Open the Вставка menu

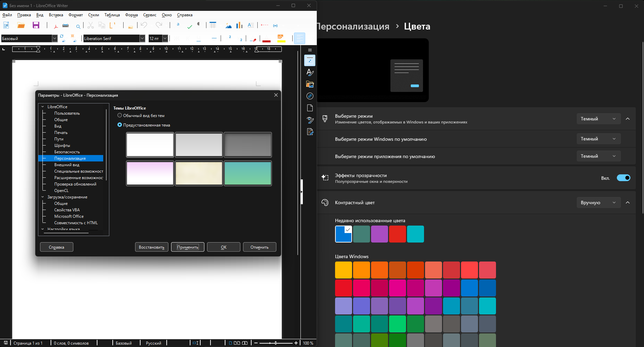[x=56, y=15]
